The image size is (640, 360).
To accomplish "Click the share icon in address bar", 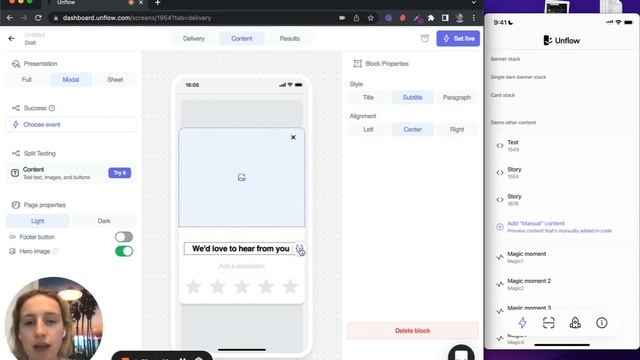I will (x=356, y=18).
